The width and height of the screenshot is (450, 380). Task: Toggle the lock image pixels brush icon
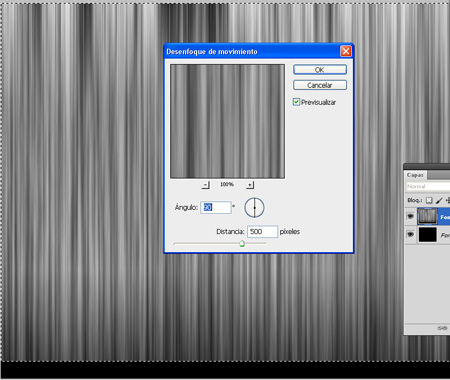pyautogui.click(x=439, y=200)
